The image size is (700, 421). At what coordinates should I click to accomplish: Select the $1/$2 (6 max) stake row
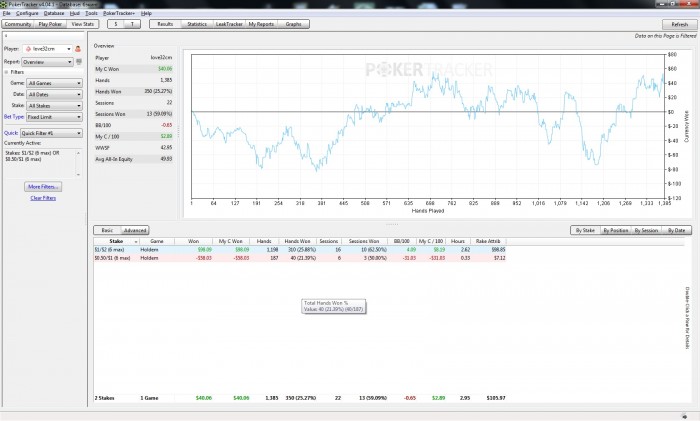click(x=300, y=250)
